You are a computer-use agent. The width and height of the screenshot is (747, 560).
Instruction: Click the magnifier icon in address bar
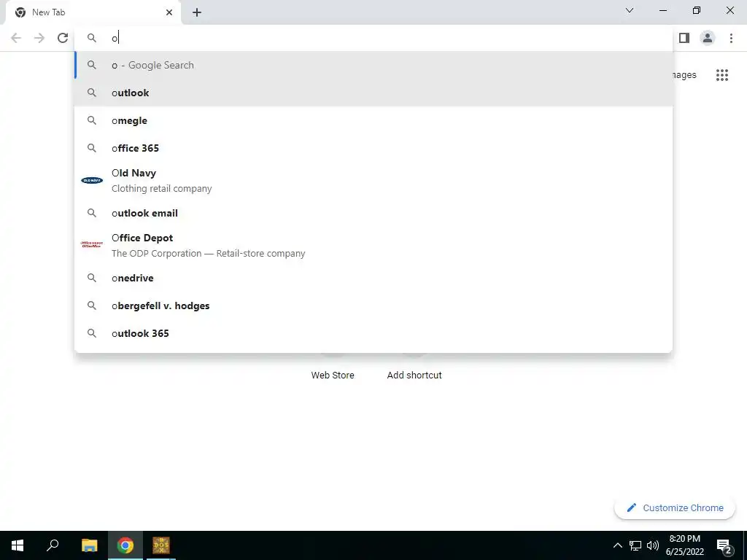pyautogui.click(x=92, y=38)
